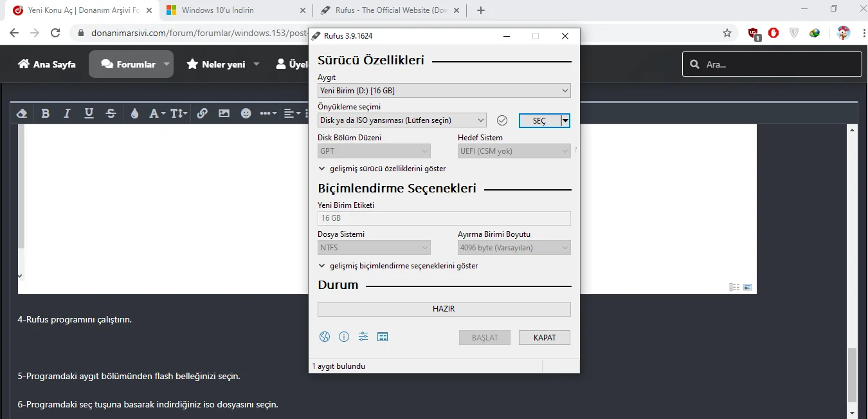This screenshot has height=419, width=868.
Task: Select the eraser remove-formatting icon in editor
Action: 22,113
